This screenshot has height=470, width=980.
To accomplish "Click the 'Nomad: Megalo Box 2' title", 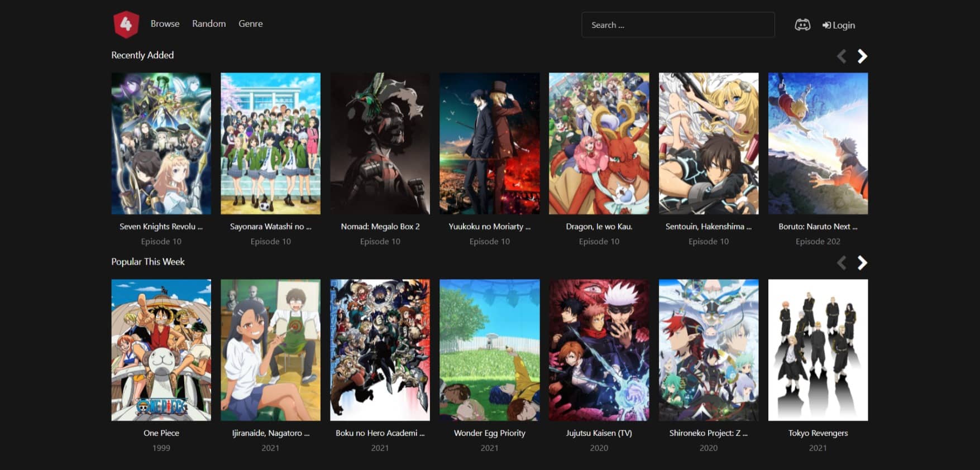I will 380,227.
